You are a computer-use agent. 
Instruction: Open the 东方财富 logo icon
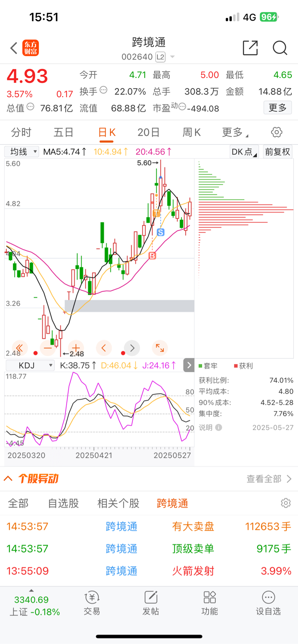pos(31,48)
